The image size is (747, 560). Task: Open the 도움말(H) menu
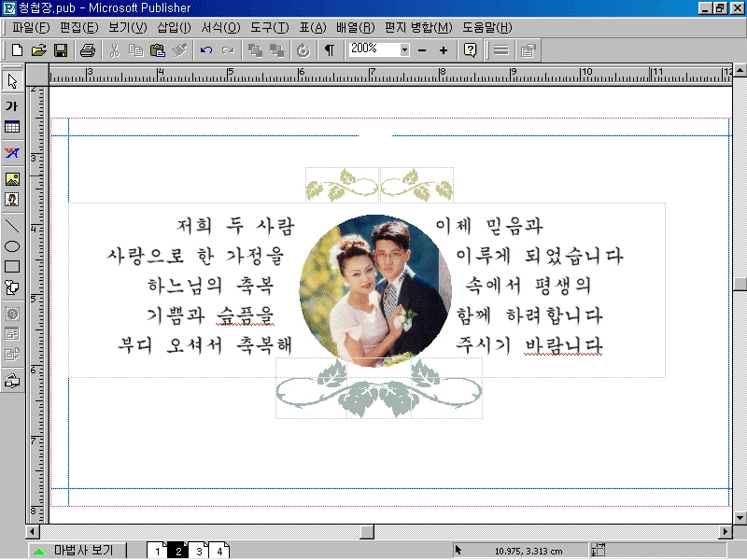click(x=486, y=28)
